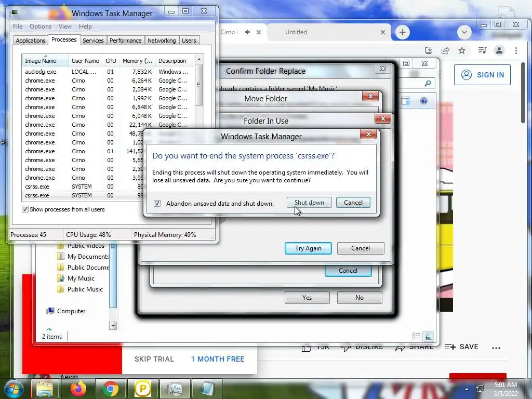Click the Shut down button

(x=309, y=203)
